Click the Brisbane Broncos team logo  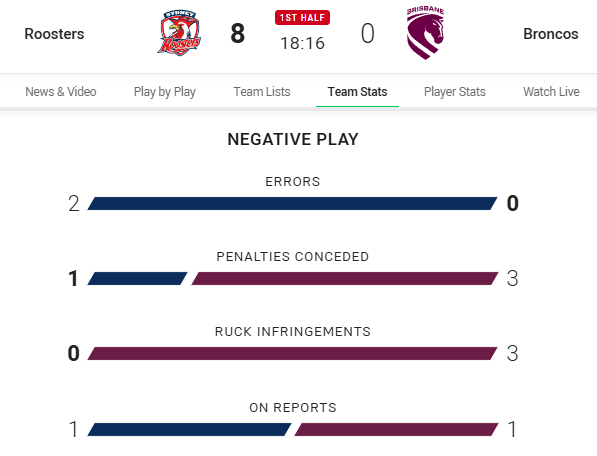tap(425, 33)
